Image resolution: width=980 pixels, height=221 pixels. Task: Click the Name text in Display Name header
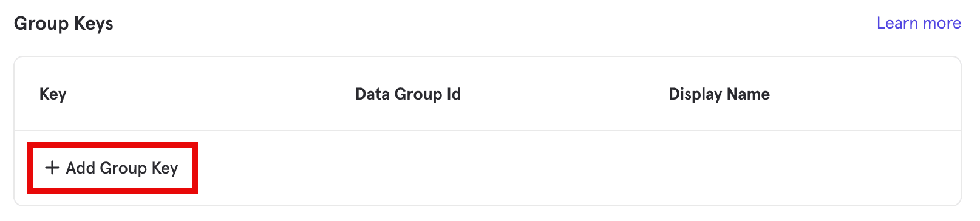(748, 94)
